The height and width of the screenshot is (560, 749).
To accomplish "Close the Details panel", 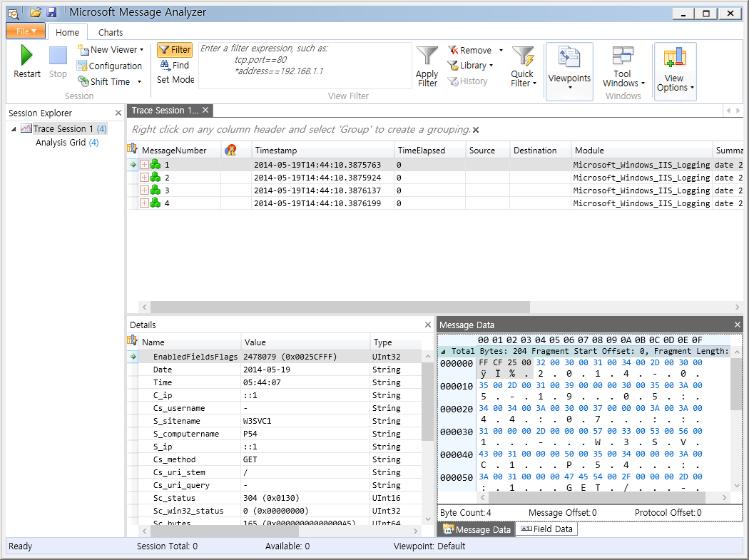I will pos(428,325).
